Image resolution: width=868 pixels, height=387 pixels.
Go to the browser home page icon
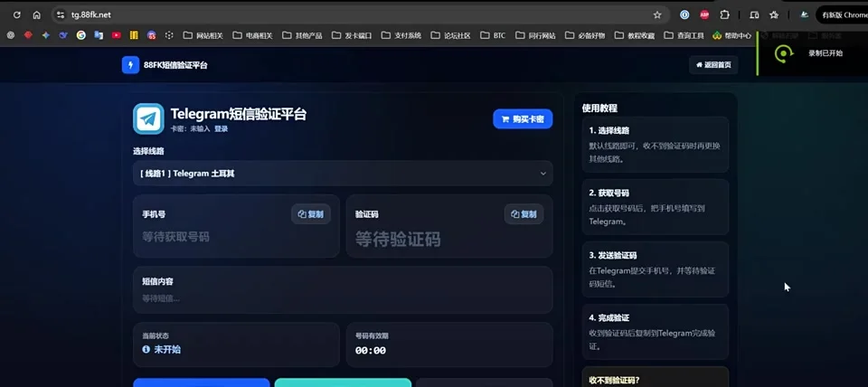36,15
